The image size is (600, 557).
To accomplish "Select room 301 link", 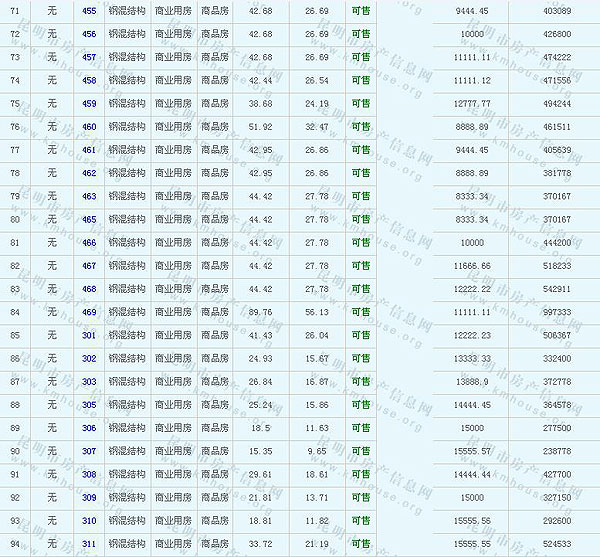I will (x=90, y=335).
